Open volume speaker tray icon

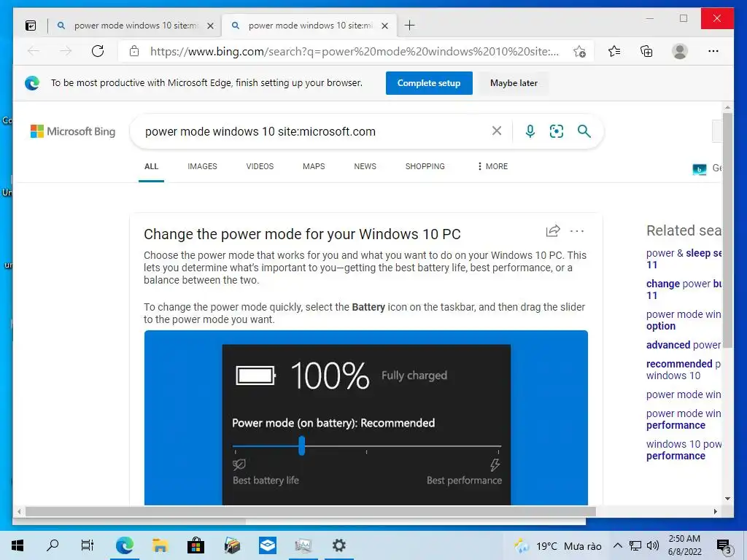tap(653, 545)
